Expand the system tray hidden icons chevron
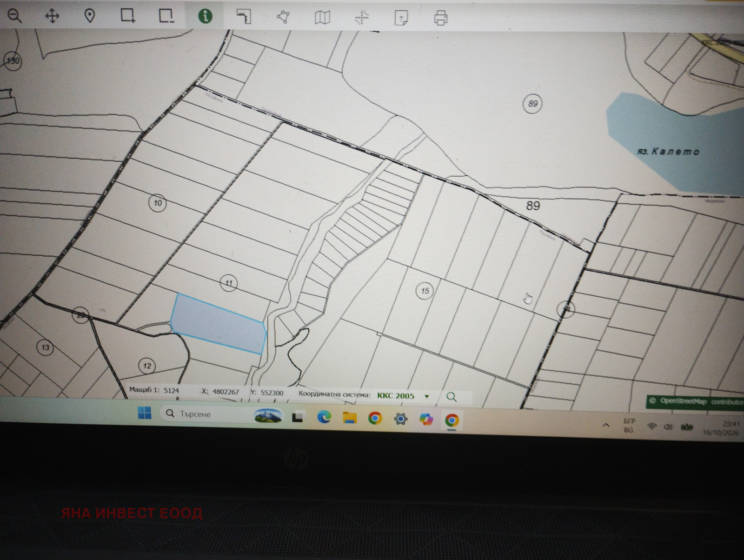 [606, 425]
